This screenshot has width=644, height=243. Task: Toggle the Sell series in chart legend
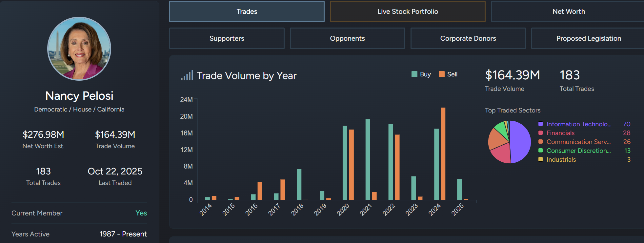point(448,74)
